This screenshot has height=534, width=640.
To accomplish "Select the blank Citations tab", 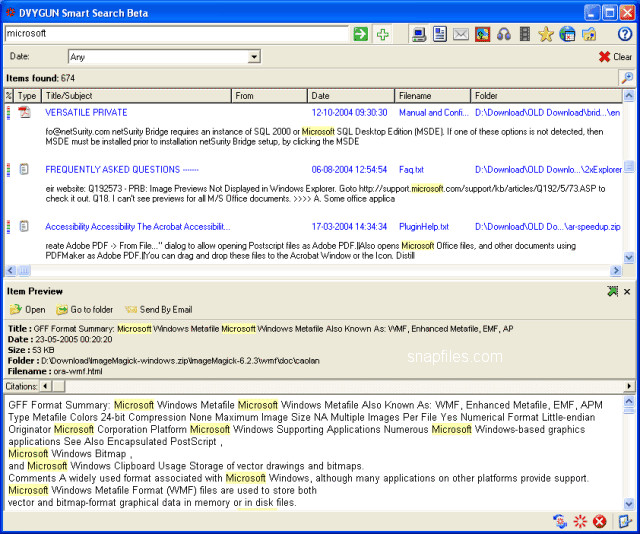I will pyautogui.click(x=59, y=386).
